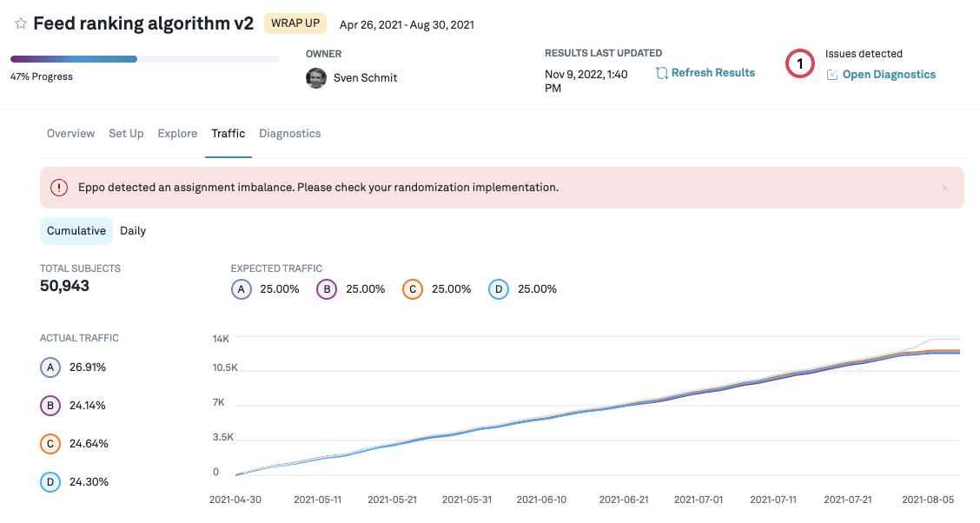Image resolution: width=980 pixels, height=523 pixels.
Task: Click the refresh icon beside Refresh Results
Action: 662,73
